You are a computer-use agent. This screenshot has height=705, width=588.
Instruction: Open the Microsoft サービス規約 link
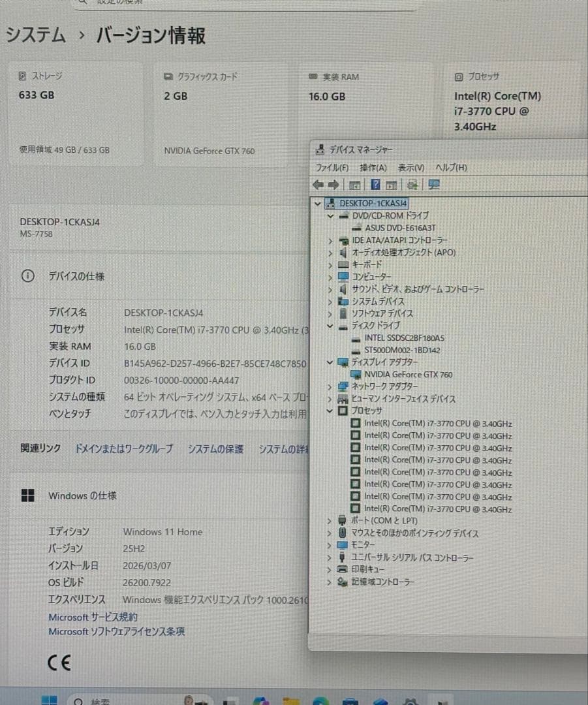click(x=93, y=617)
